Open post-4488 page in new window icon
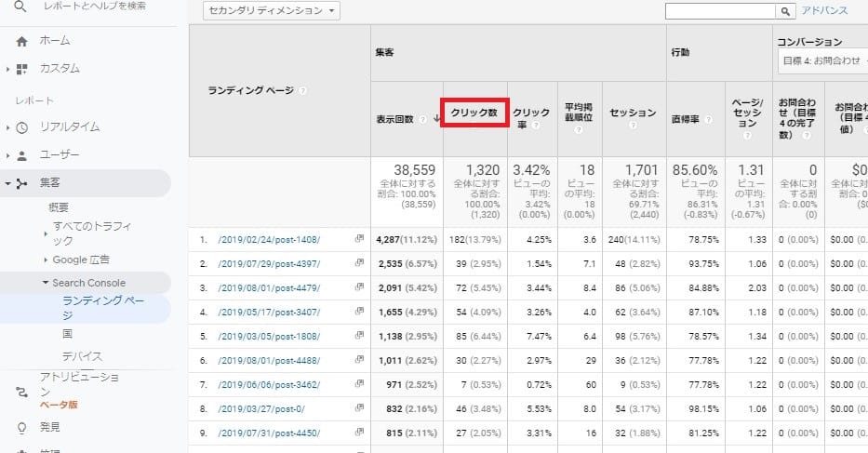868x453 pixels. pos(359,359)
